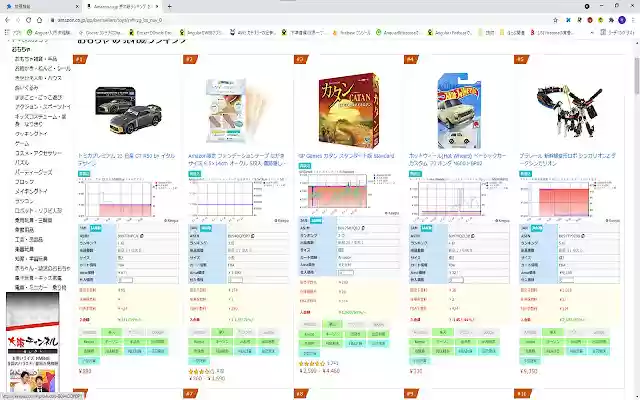The width and height of the screenshot is (640, 400).
Task: Open the reading list on bookmarks bar
Action: [618, 32]
